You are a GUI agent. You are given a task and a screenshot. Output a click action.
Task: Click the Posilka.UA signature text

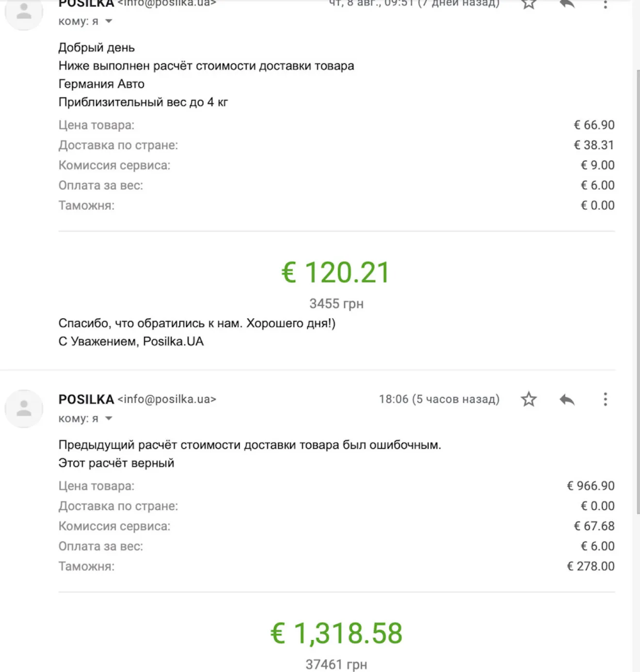coord(173,342)
